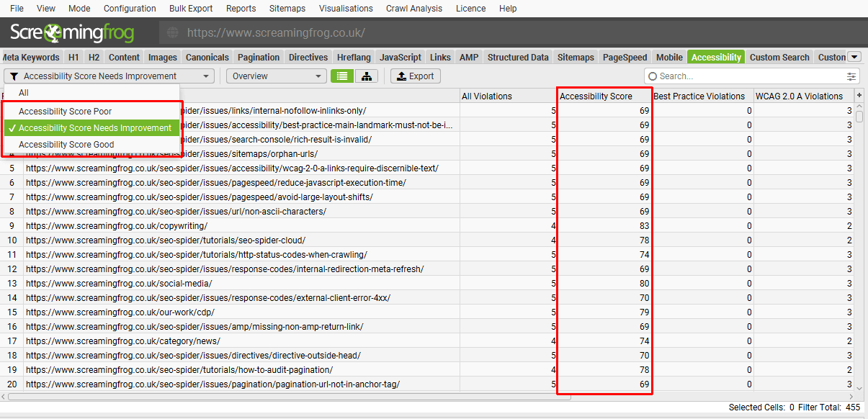Viewport: 868px width, 419px height.
Task: Open the accessibility score filter dropdown
Action: (x=109, y=76)
